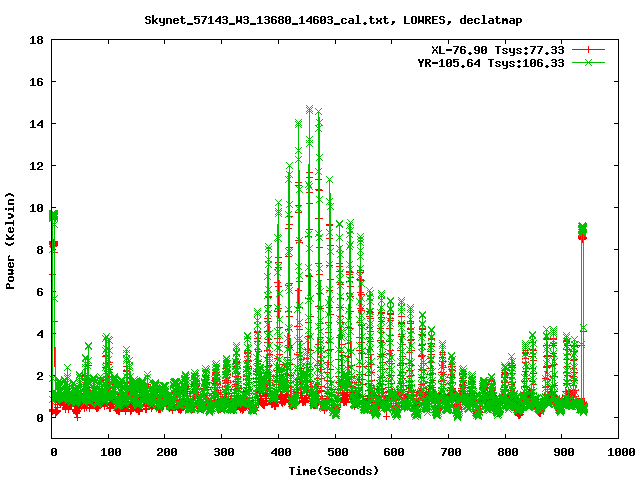Click x-axis tick label 700
The height and width of the screenshot is (480, 640).
click(x=451, y=452)
